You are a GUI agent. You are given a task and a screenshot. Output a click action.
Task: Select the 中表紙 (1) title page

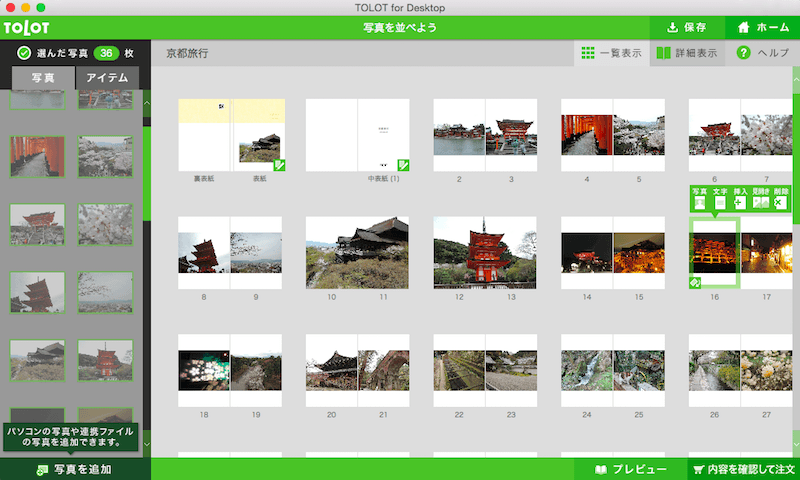pos(384,135)
